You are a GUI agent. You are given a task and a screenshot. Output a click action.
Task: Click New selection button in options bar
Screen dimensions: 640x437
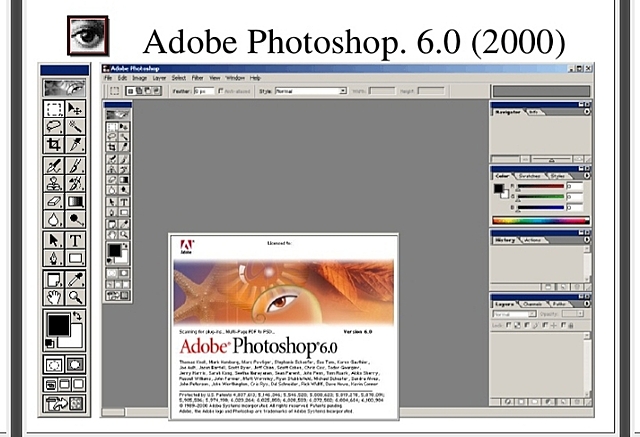(x=131, y=91)
